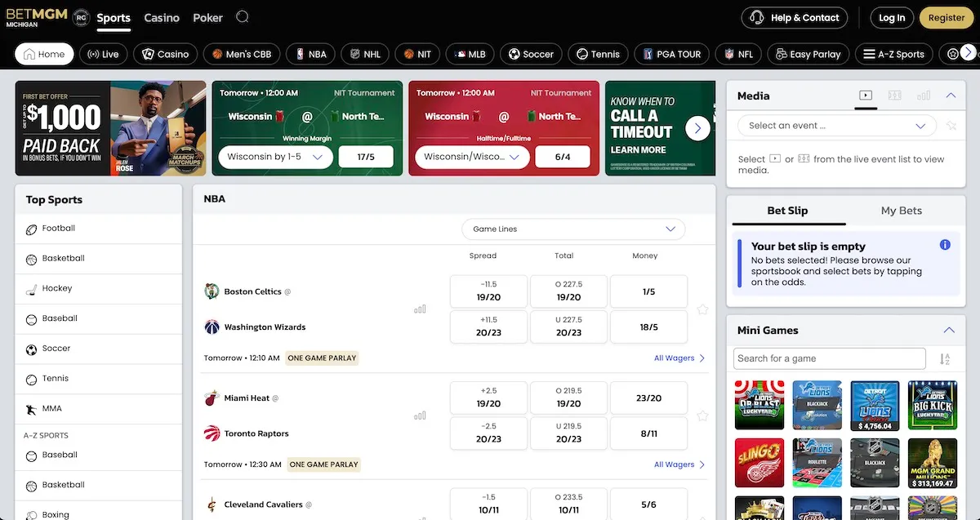The width and height of the screenshot is (980, 520).
Task: Open the NBA pill in the sports bar
Action: click(x=310, y=54)
